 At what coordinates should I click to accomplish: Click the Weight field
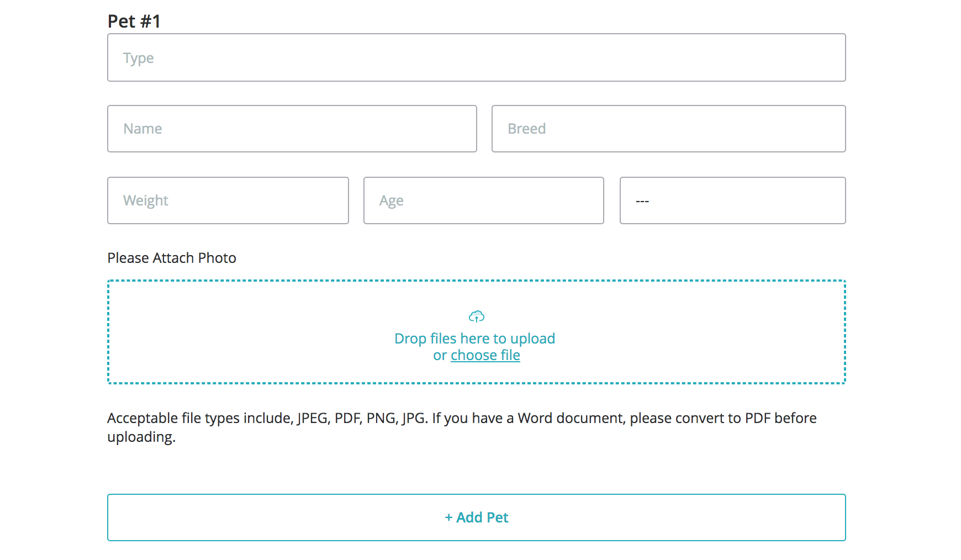228,200
